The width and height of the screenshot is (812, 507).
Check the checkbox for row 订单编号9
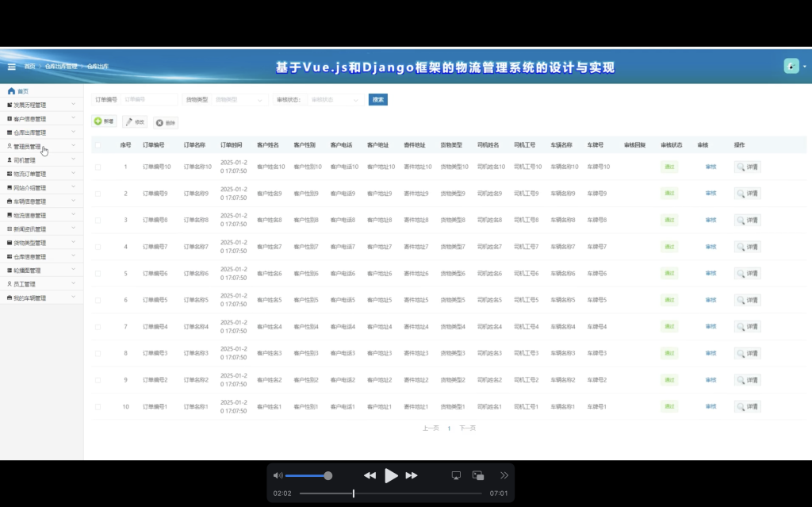(x=98, y=194)
